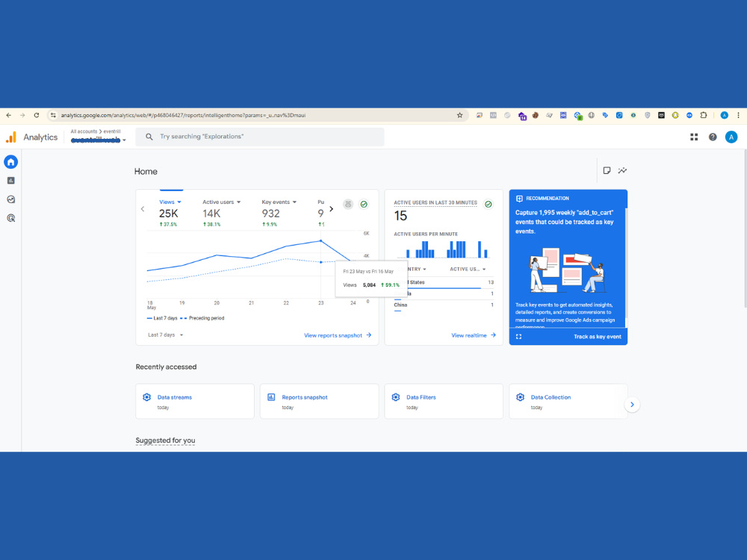Viewport: 747px width, 560px height.
Task: Open the Active users column dropdown in realtime card
Action: pos(468,269)
